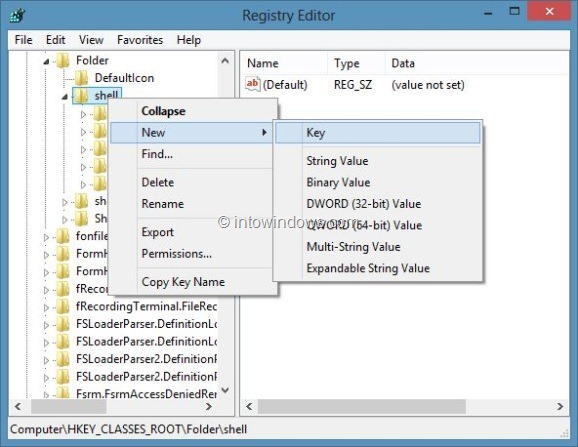This screenshot has width=578, height=447.
Task: Click the REG_SZ type cell
Action: coord(353,85)
